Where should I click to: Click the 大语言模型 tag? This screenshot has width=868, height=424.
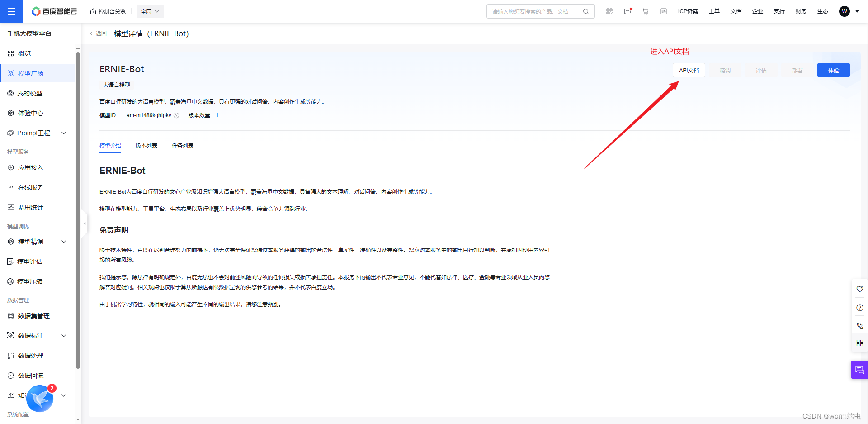(117, 85)
